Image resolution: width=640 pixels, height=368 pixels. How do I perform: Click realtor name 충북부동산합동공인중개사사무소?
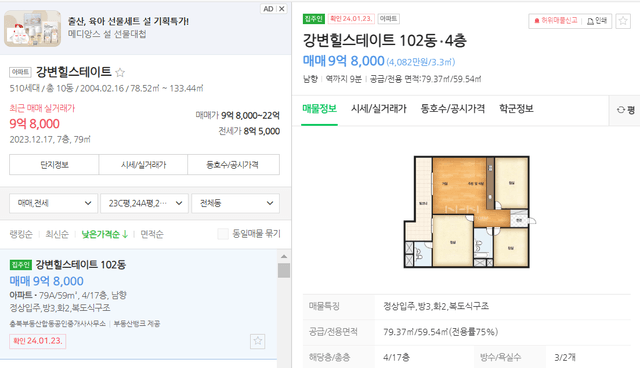pos(58,324)
